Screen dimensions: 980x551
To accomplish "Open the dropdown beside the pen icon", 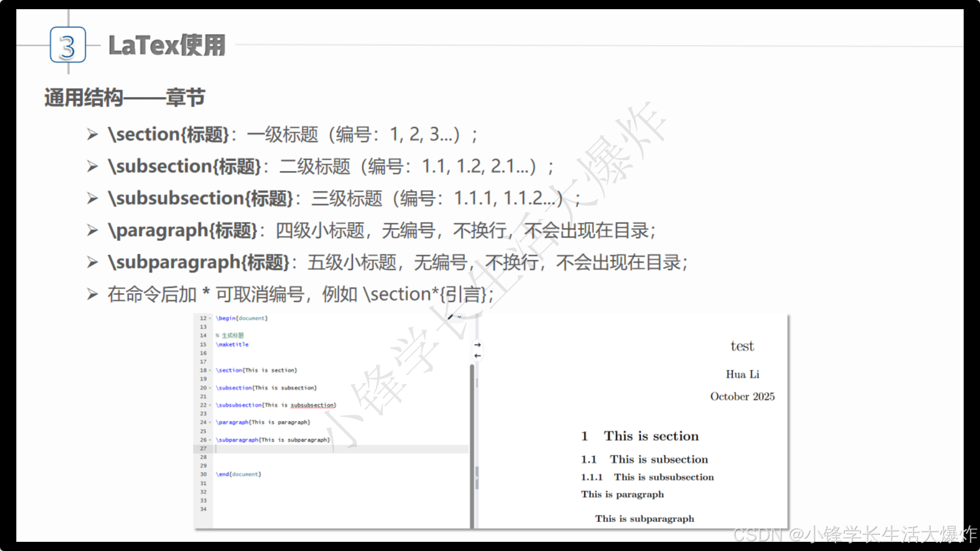I will (459, 317).
